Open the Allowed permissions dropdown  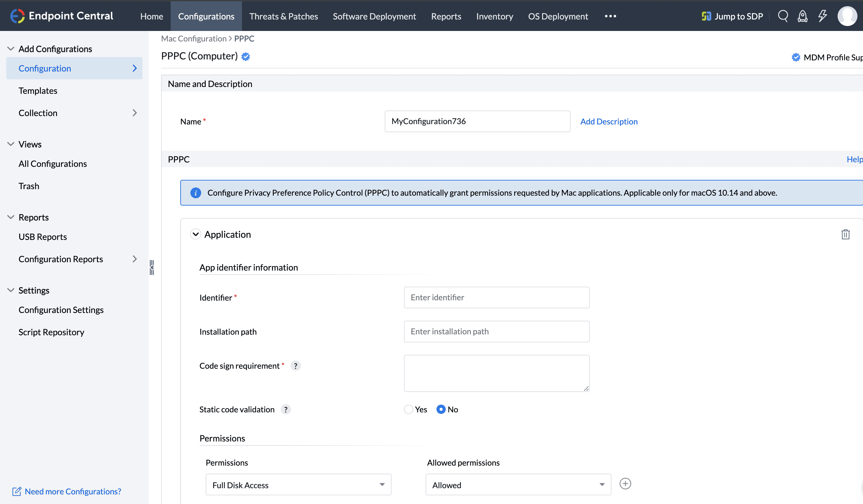coord(518,484)
